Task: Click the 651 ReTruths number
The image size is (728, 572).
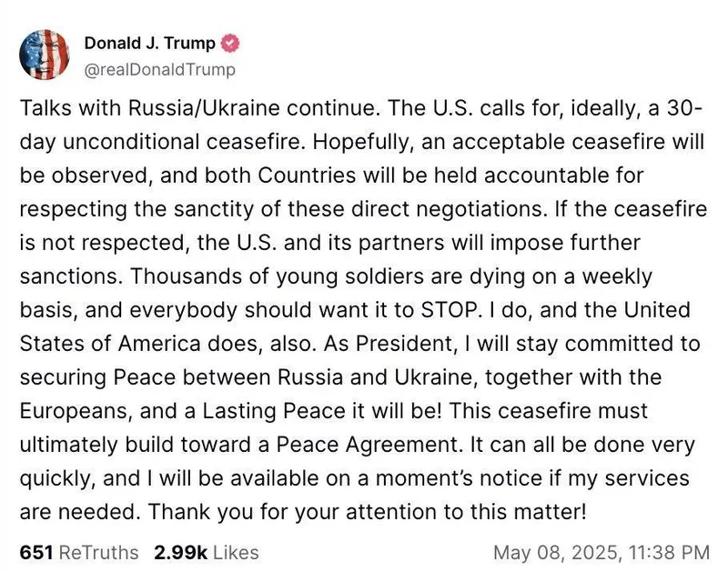Action: (x=35, y=552)
